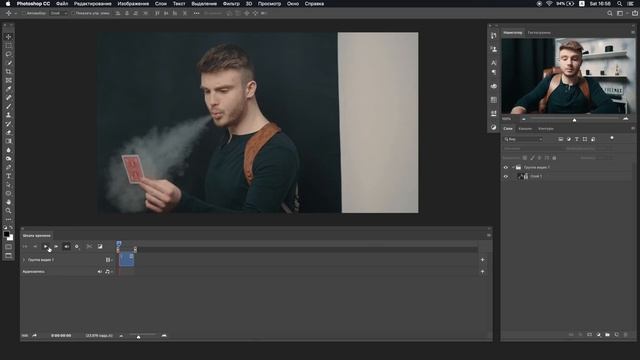Switch to the Channels tab
This screenshot has height=360, width=640.
(x=525, y=129)
